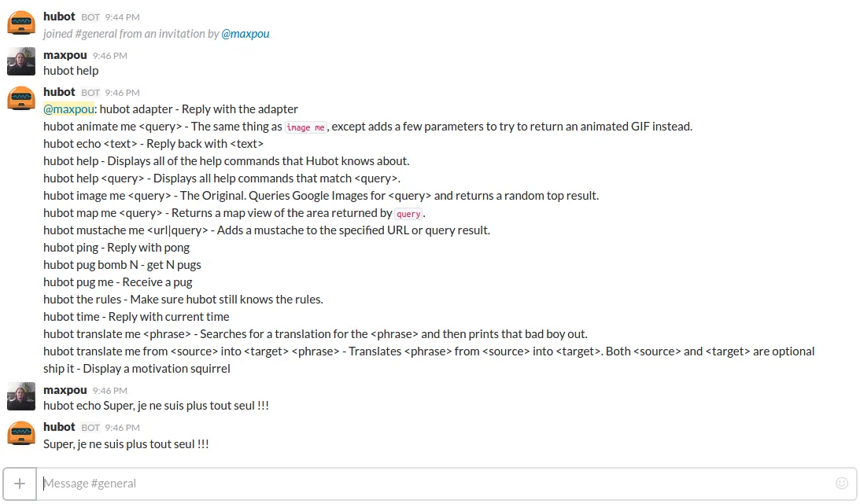Click the BOT label beside hubot's help reply
The height and width of the screenshot is (504, 860).
pos(90,93)
